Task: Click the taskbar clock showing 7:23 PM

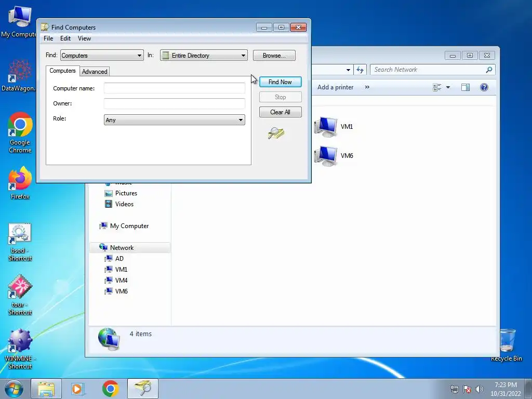Action: (x=506, y=389)
